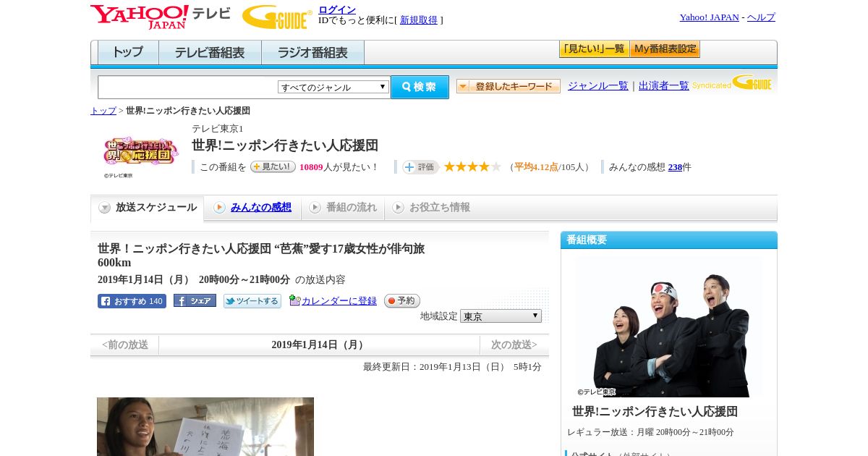Screen dimensions: 868x456
Task: Click the 予約 record button
Action: pyautogui.click(x=402, y=300)
